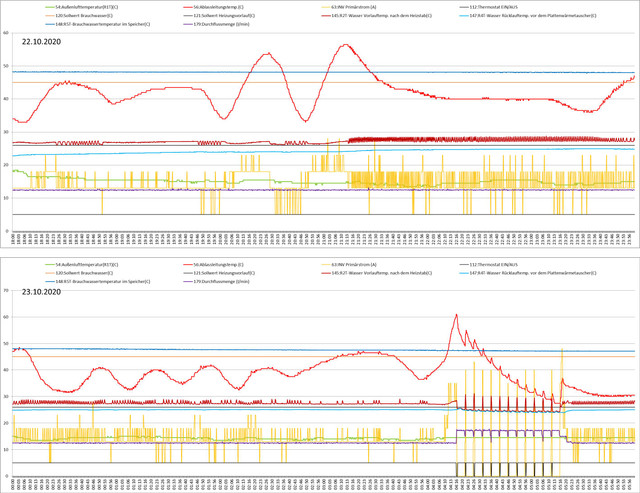
Task: Click y-axis value 20 in the 23.10.2020 chart
Action: pos(6,423)
